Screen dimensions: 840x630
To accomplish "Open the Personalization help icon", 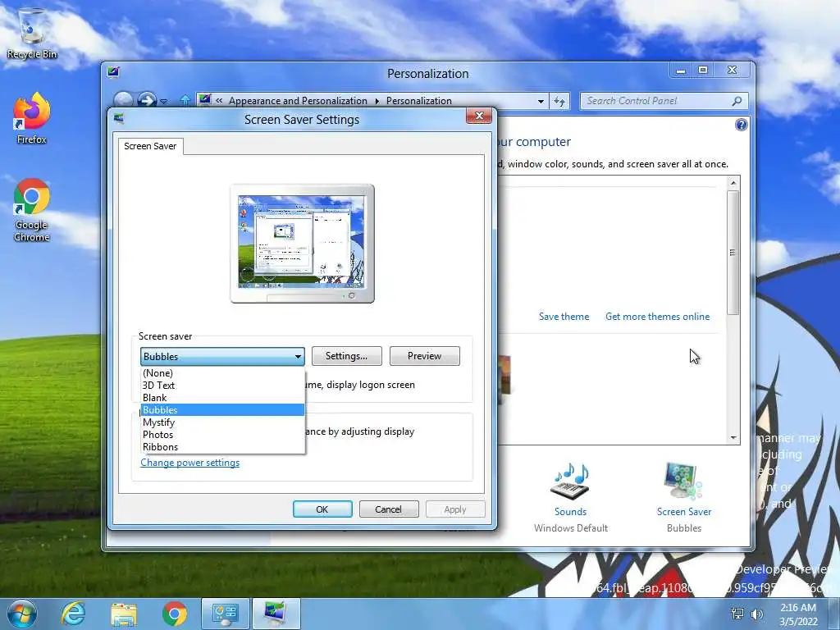I will click(741, 125).
